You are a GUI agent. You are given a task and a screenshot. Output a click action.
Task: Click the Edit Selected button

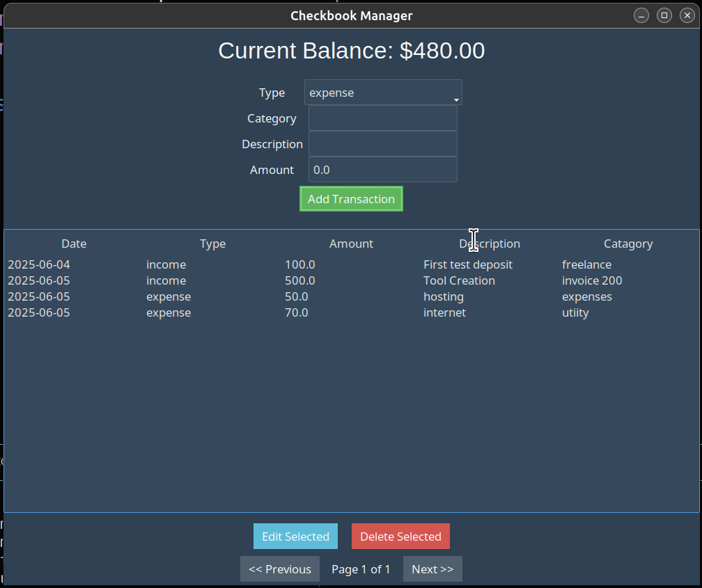point(295,536)
